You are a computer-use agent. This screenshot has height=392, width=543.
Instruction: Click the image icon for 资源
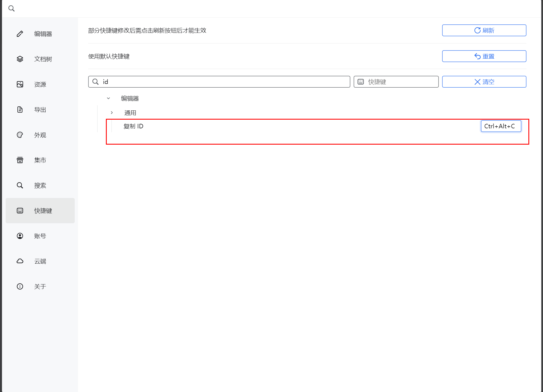click(x=20, y=84)
